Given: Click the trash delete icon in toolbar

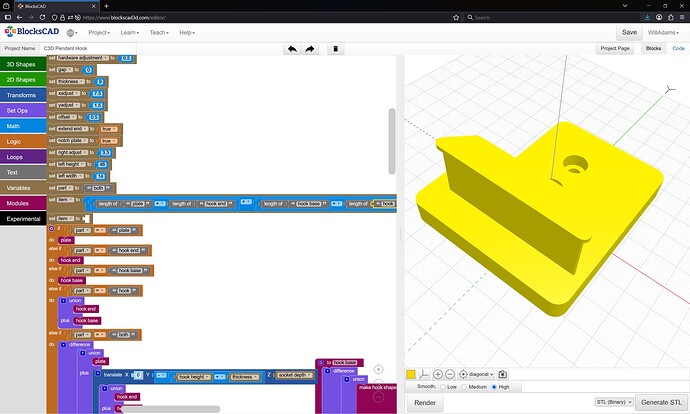Looking at the screenshot, I should [x=336, y=48].
